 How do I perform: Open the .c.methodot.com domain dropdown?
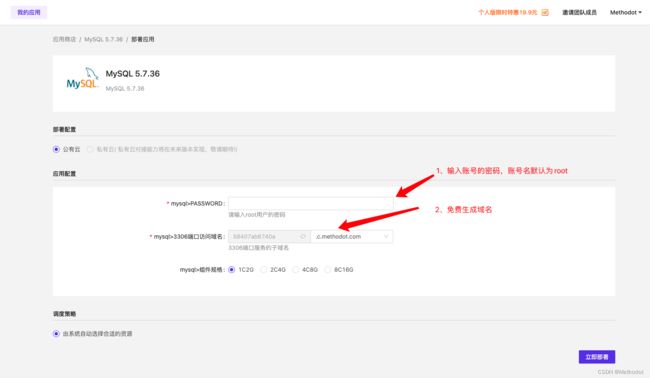pos(352,237)
